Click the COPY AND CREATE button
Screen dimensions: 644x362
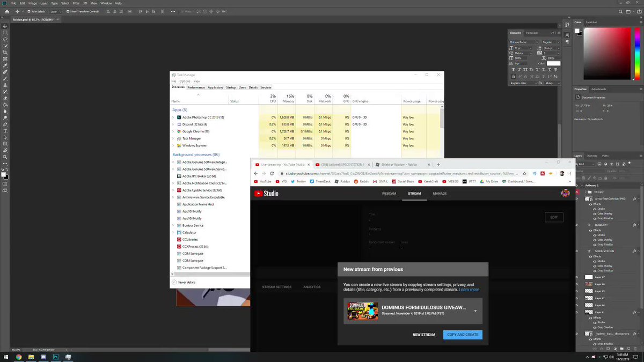[x=463, y=335]
